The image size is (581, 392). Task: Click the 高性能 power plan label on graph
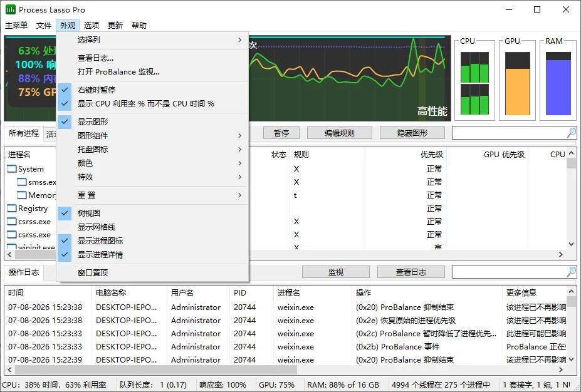[432, 111]
